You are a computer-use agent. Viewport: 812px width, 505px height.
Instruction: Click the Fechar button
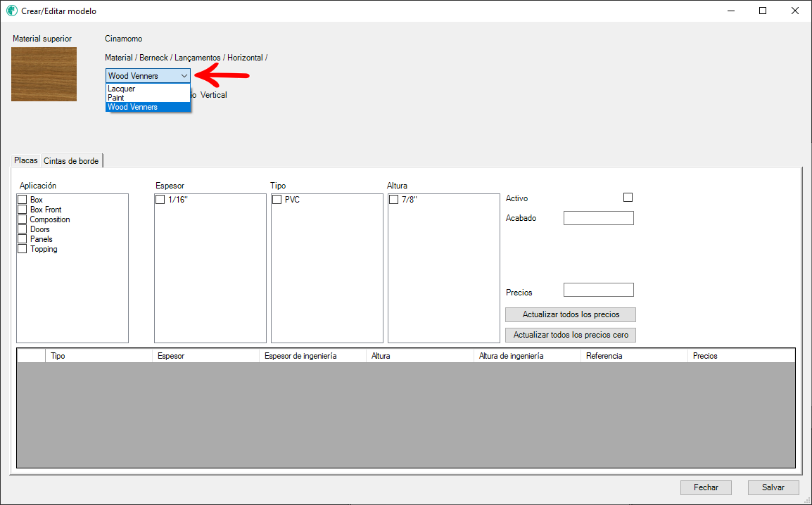tap(706, 487)
